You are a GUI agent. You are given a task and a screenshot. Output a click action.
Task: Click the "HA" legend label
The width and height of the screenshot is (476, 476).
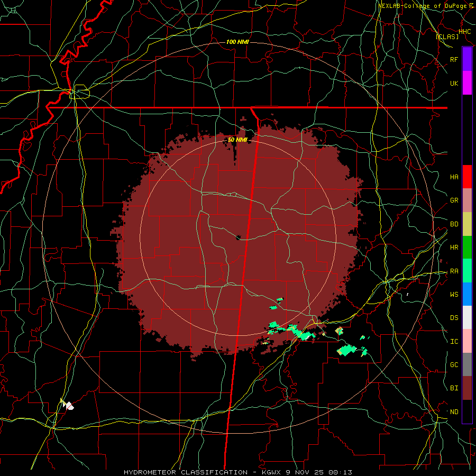click(x=454, y=177)
